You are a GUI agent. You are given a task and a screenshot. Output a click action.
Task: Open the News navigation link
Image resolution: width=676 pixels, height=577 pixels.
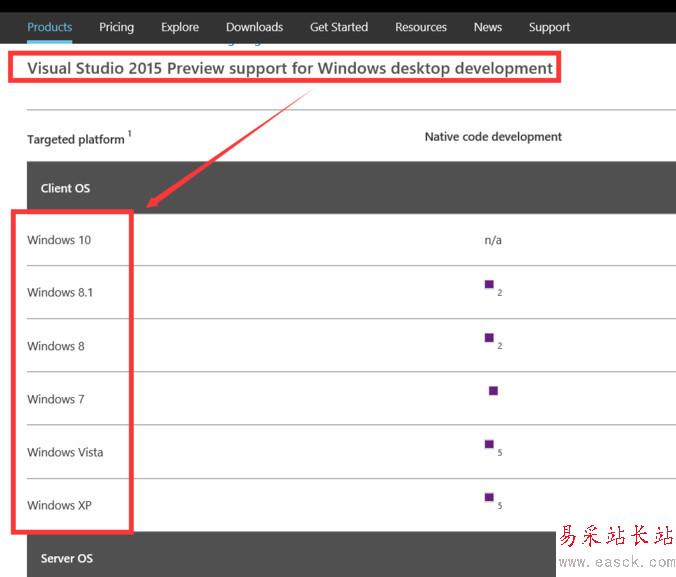(x=488, y=27)
